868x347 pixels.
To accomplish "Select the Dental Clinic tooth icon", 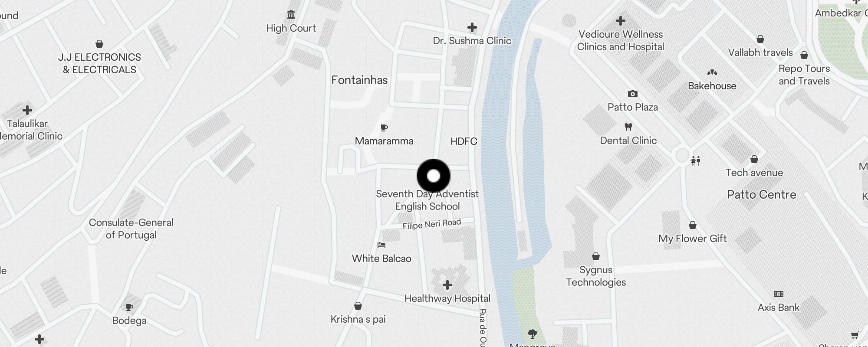I will (x=628, y=127).
